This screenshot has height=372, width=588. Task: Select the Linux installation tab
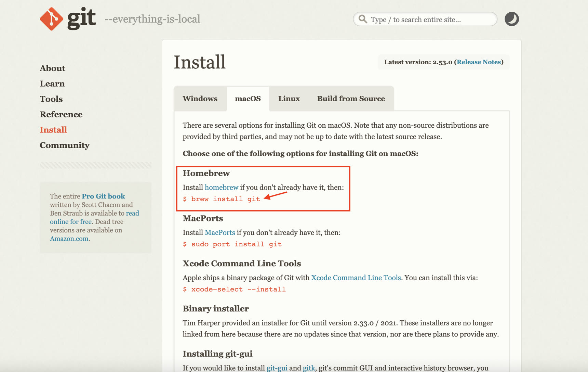pyautogui.click(x=289, y=99)
